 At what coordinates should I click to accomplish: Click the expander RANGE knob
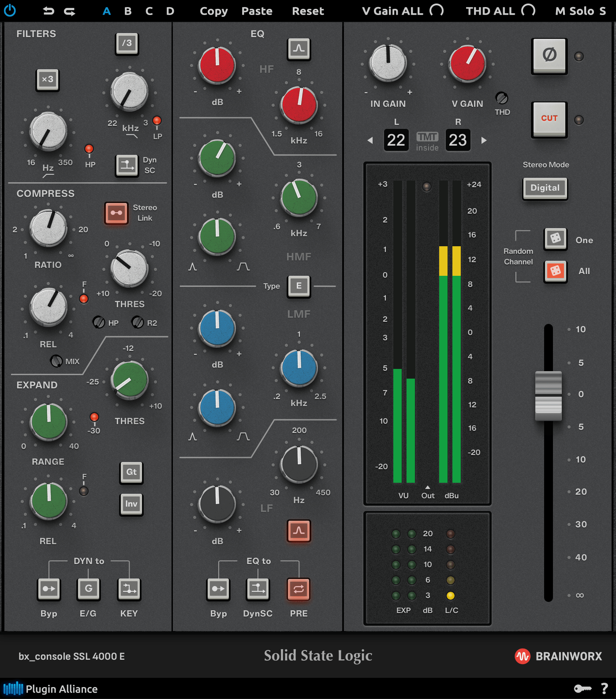click(x=49, y=422)
